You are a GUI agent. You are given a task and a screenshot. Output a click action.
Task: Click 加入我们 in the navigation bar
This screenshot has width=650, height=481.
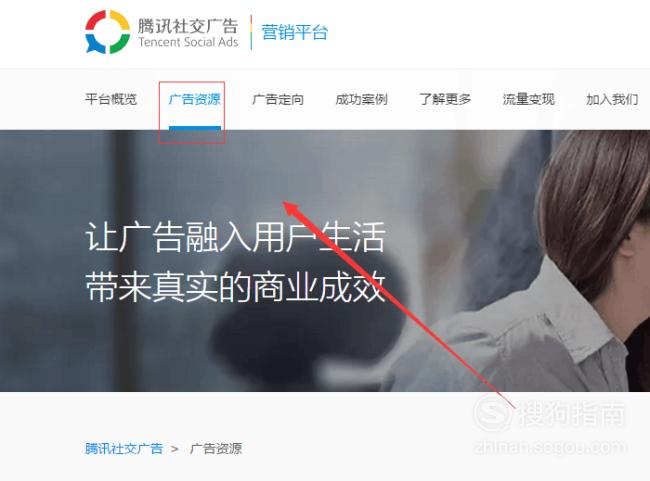[x=612, y=100]
